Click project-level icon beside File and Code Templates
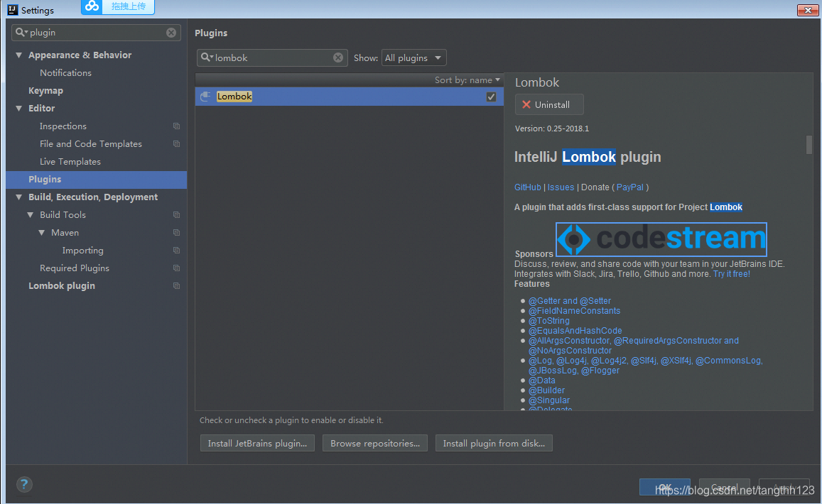 tap(177, 144)
